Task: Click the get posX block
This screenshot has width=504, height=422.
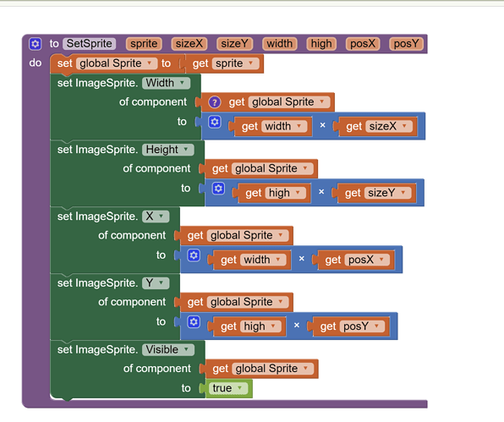Action: (353, 260)
